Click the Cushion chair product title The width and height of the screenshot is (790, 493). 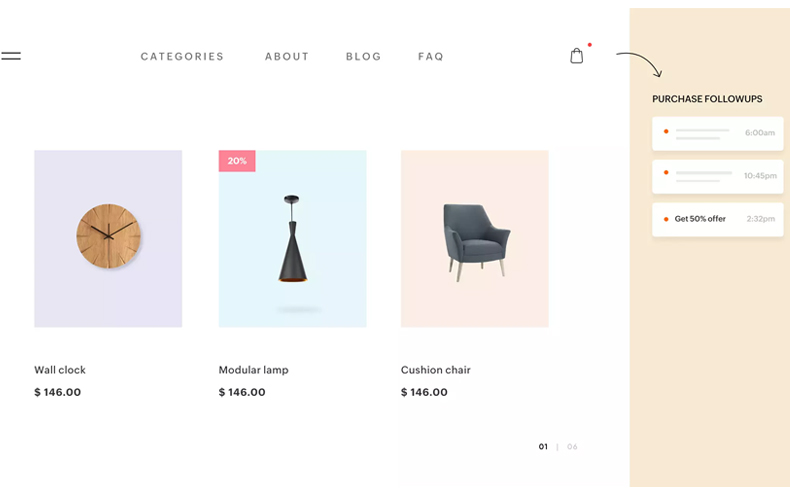436,370
